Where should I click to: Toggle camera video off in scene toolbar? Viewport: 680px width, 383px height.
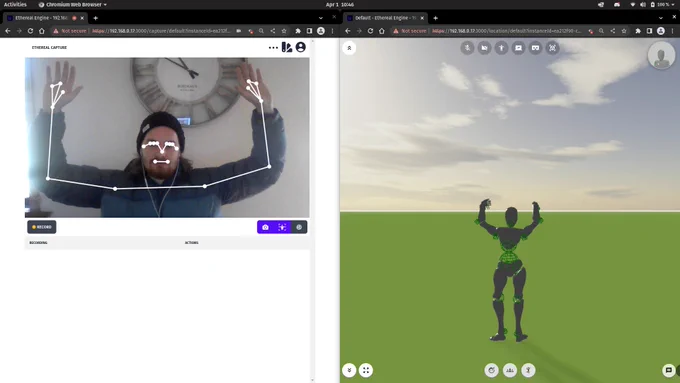[484, 48]
